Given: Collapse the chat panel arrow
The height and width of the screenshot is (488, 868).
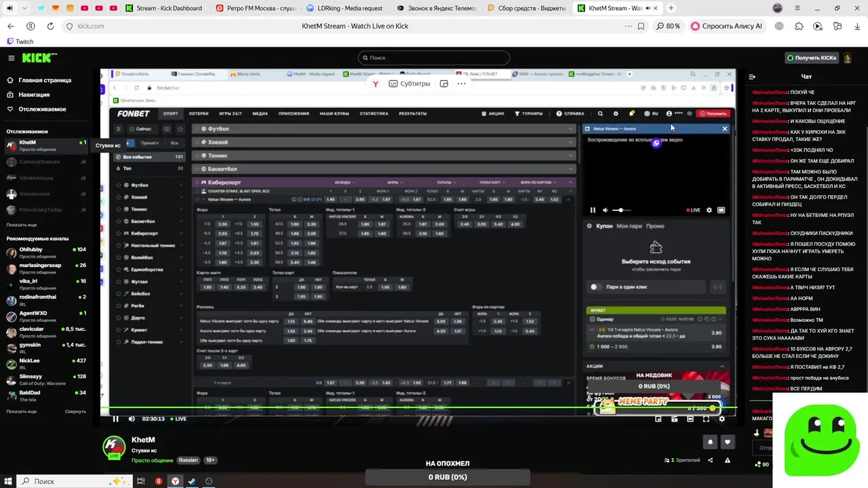Looking at the screenshot, I should coord(752,77).
